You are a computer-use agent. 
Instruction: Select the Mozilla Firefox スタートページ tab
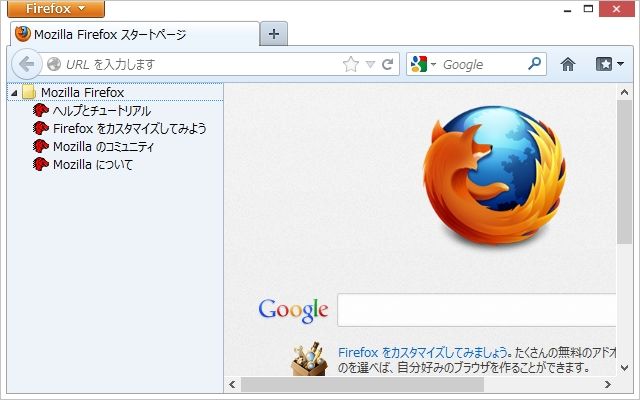point(135,34)
